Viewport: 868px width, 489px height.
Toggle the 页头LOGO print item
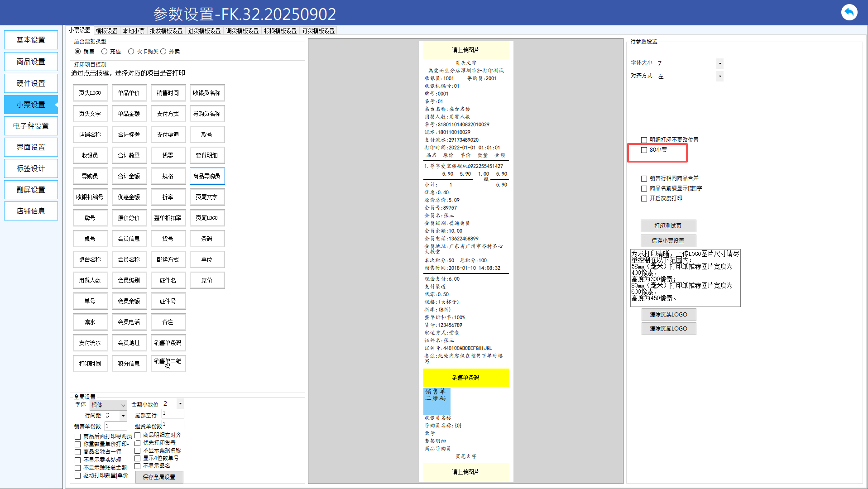coord(90,93)
